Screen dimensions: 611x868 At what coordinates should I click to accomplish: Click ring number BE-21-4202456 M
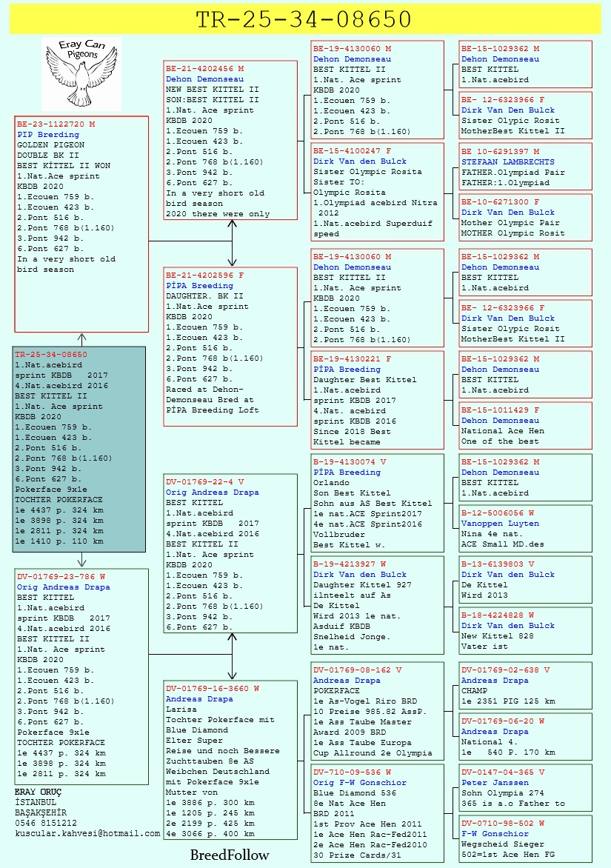204,69
